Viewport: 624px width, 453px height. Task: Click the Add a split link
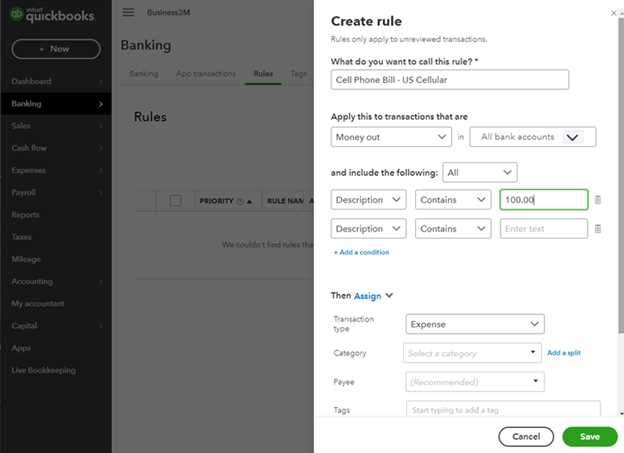pyautogui.click(x=564, y=353)
